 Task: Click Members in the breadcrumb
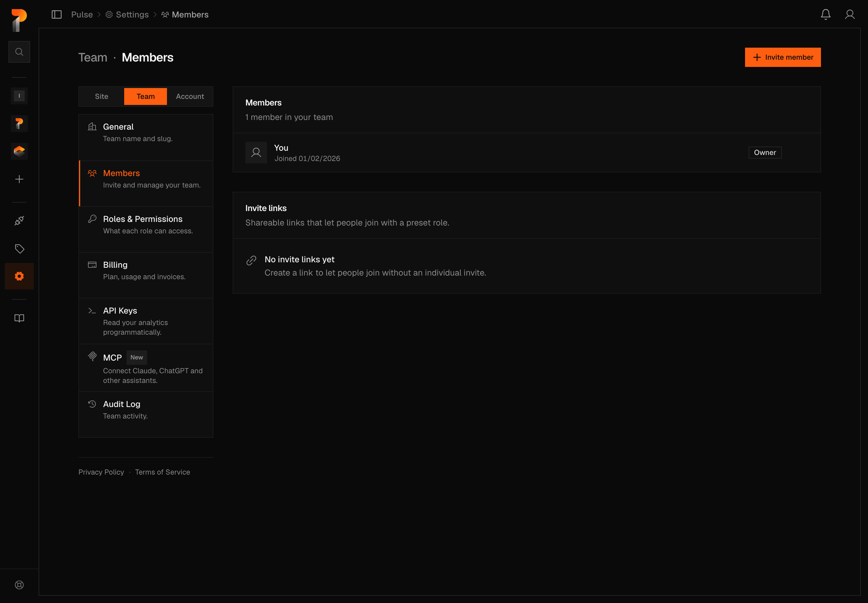[185, 14]
